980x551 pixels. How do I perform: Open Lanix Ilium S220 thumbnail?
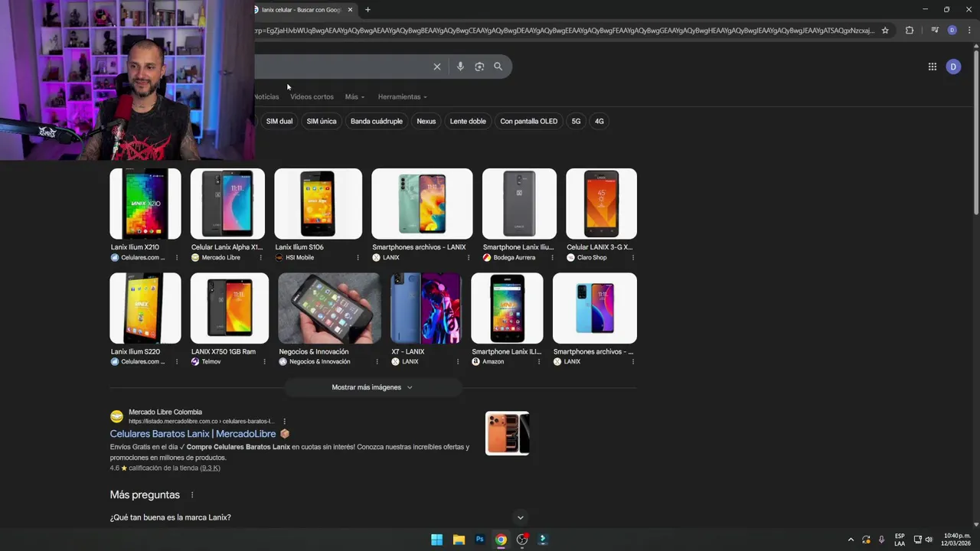[x=145, y=308]
